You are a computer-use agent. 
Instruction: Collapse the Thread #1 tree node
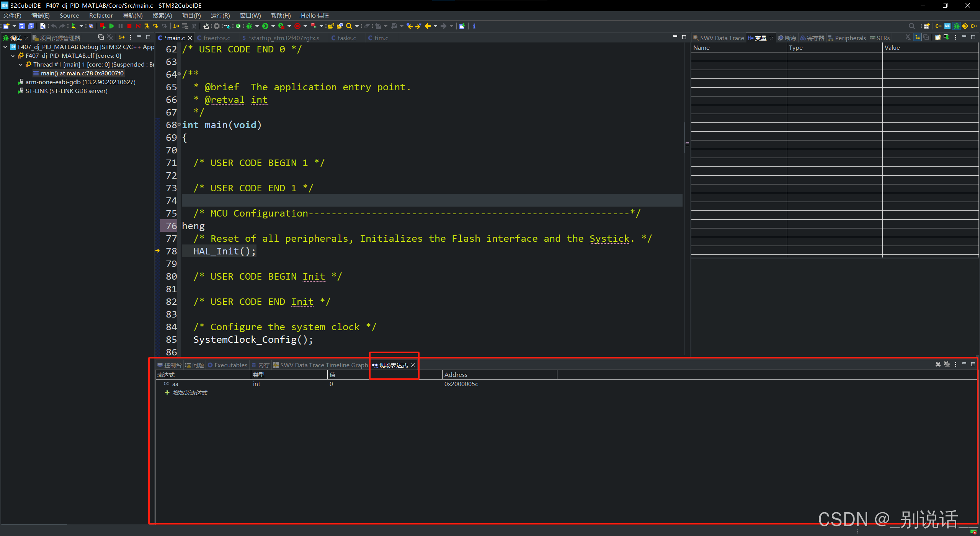pyautogui.click(x=20, y=65)
